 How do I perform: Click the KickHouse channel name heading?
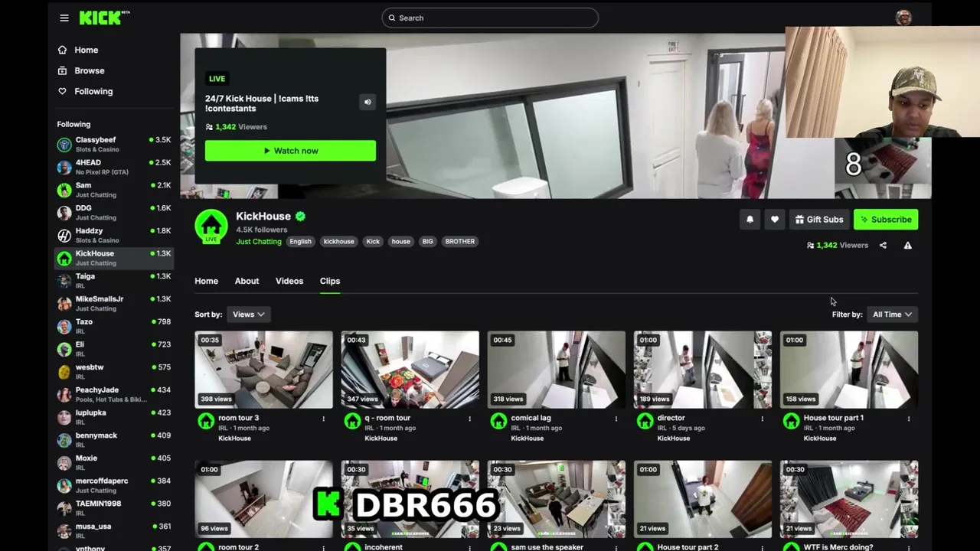click(x=263, y=217)
